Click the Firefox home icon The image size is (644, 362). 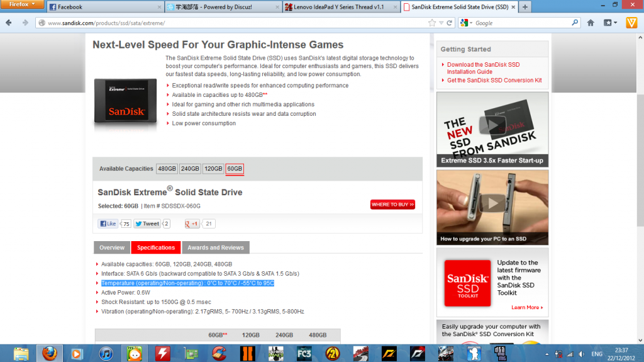coord(591,23)
